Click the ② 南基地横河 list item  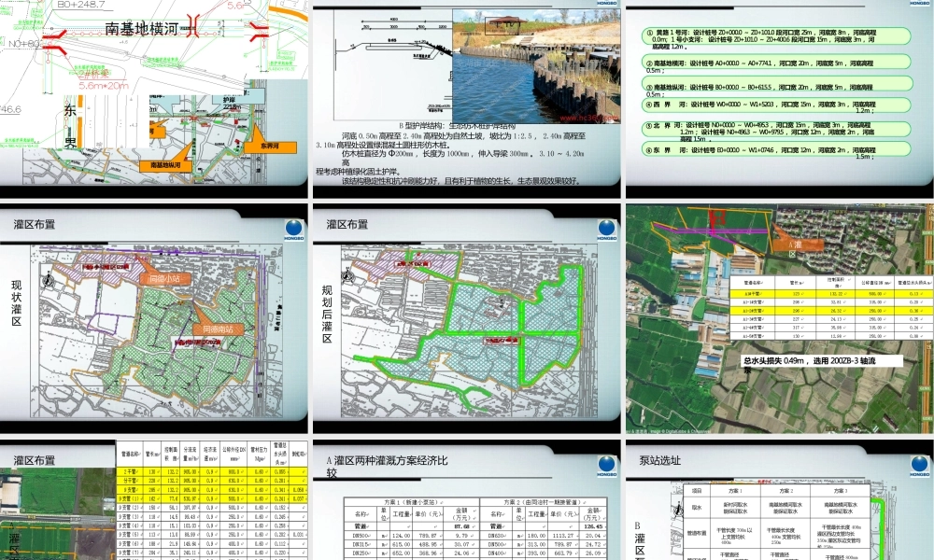pyautogui.click(x=776, y=63)
